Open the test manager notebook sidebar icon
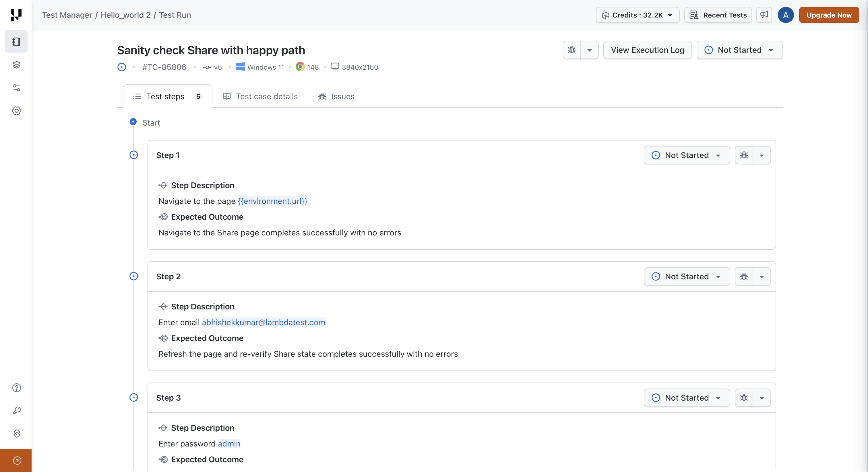The width and height of the screenshot is (868, 472). coord(16,41)
